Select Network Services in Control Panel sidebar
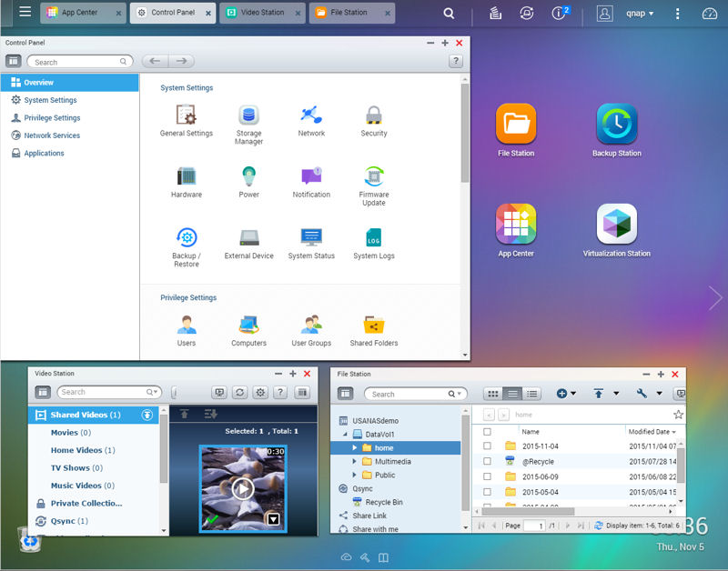Screen dimensions: 728x571 coord(70,135)
